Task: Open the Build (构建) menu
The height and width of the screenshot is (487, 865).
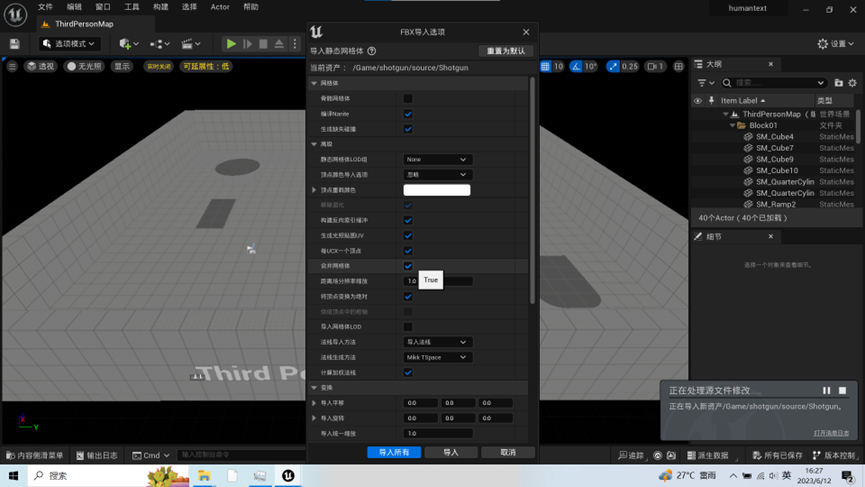Action: 161,7
